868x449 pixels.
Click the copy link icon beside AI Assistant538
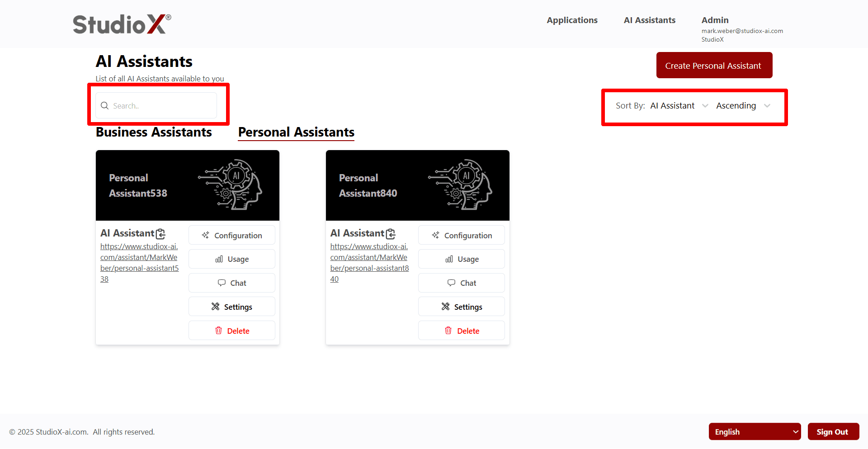click(x=161, y=234)
